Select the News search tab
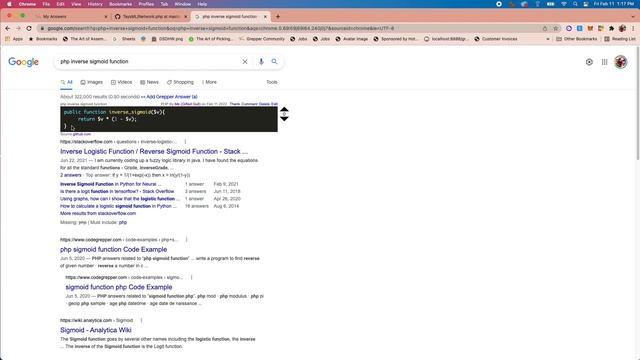The width and height of the screenshot is (640, 360). pyautogui.click(x=149, y=82)
